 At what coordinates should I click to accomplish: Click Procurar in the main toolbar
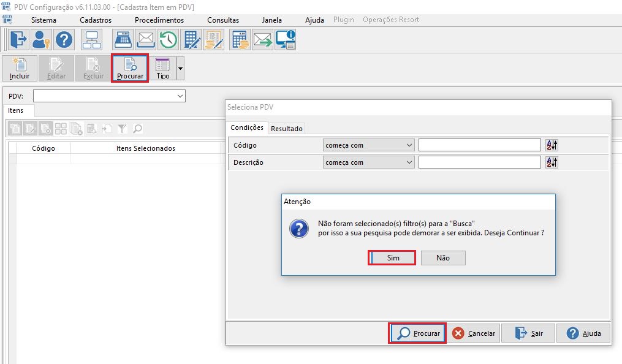[130, 68]
